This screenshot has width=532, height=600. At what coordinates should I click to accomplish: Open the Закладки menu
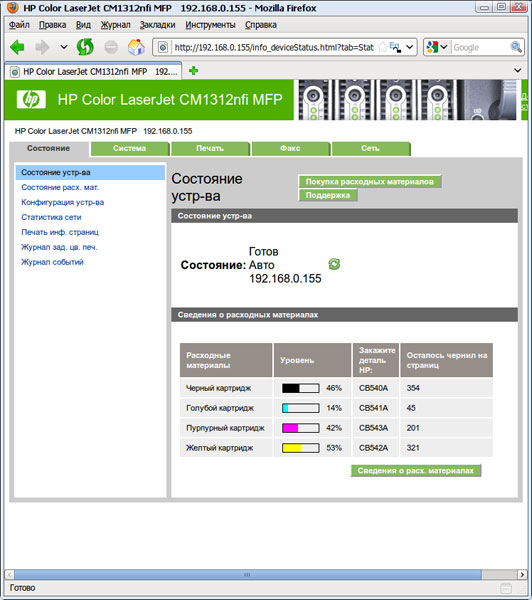point(157,25)
